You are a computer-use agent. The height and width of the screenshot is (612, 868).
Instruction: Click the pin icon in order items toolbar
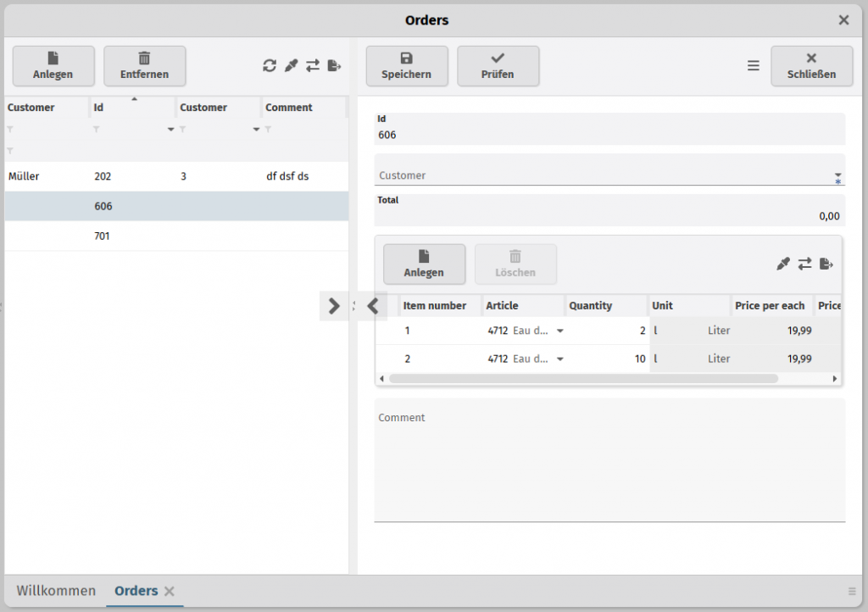[782, 264]
